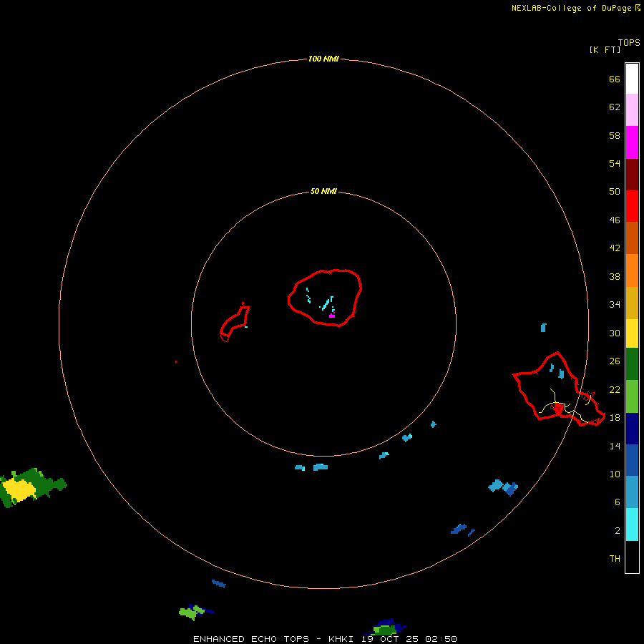Screen dimensions: 644x644
Task: Click the light pink 62 legend swatch
Action: [632, 109]
